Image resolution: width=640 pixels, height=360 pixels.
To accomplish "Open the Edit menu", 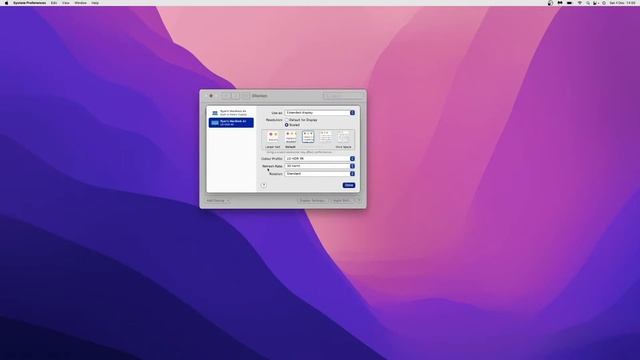I will pos(54,3).
